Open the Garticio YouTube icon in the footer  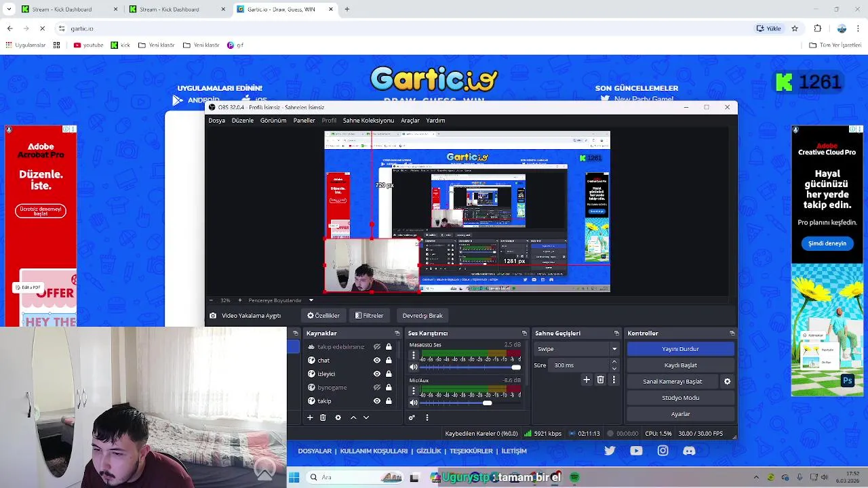click(636, 451)
